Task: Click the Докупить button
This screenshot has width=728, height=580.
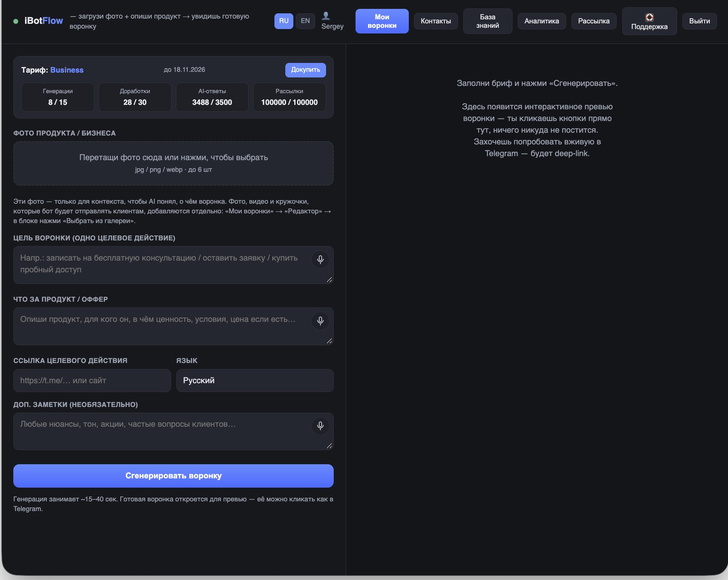Action: click(305, 70)
